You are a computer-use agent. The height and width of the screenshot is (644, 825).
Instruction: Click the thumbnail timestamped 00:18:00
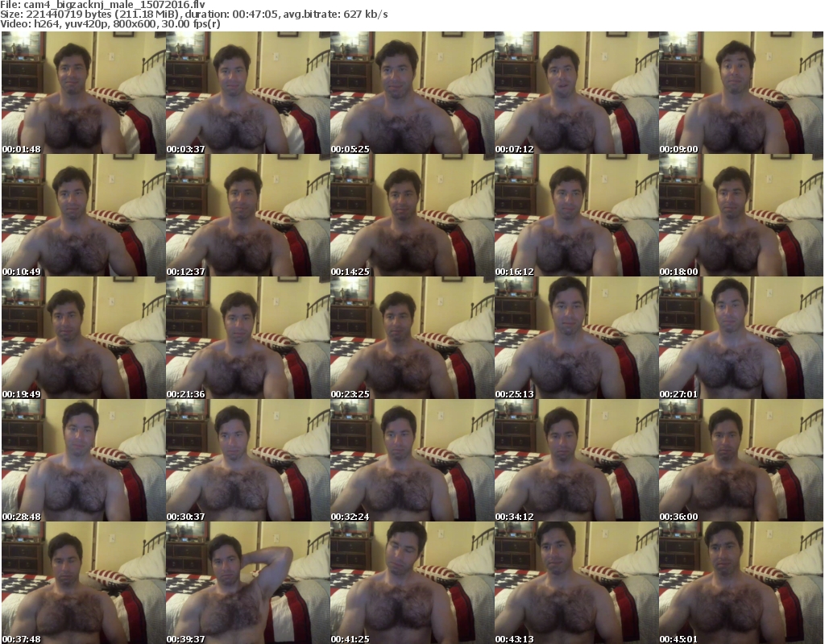741,215
